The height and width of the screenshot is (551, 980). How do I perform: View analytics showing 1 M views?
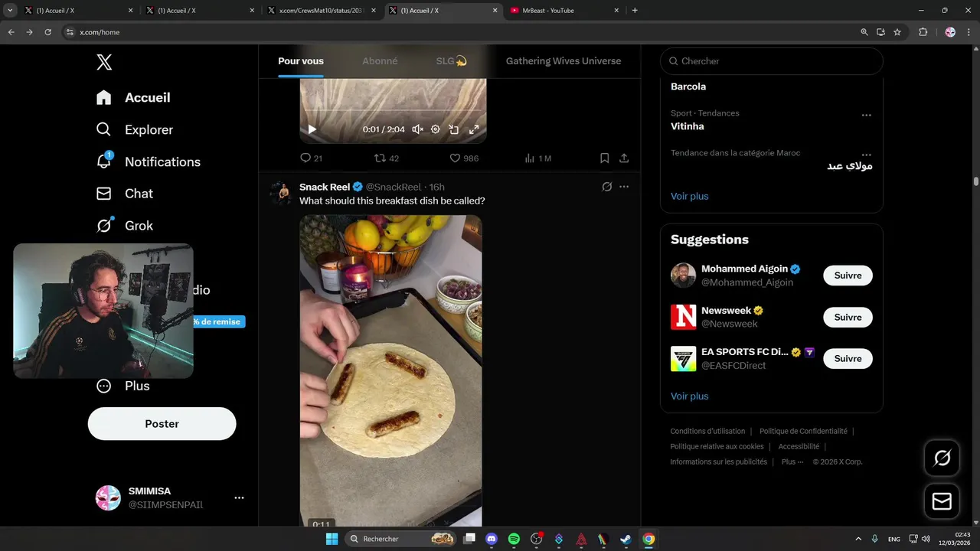(x=537, y=158)
